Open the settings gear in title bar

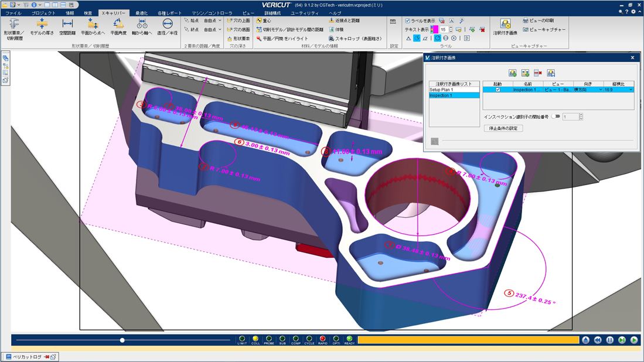[x=633, y=12]
